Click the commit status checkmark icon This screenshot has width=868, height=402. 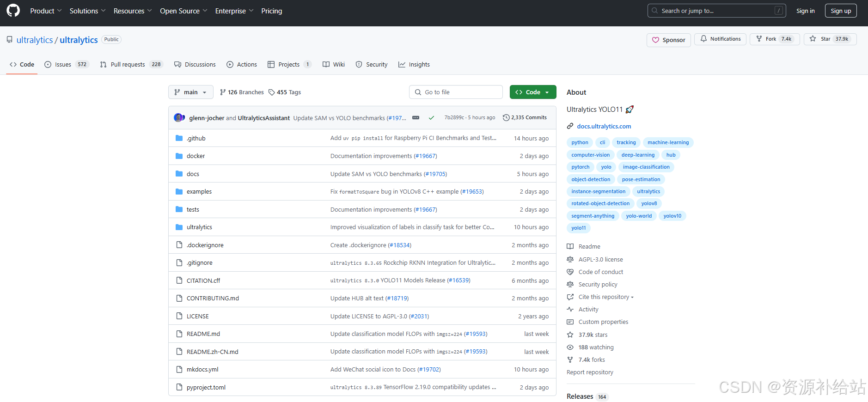(x=431, y=118)
